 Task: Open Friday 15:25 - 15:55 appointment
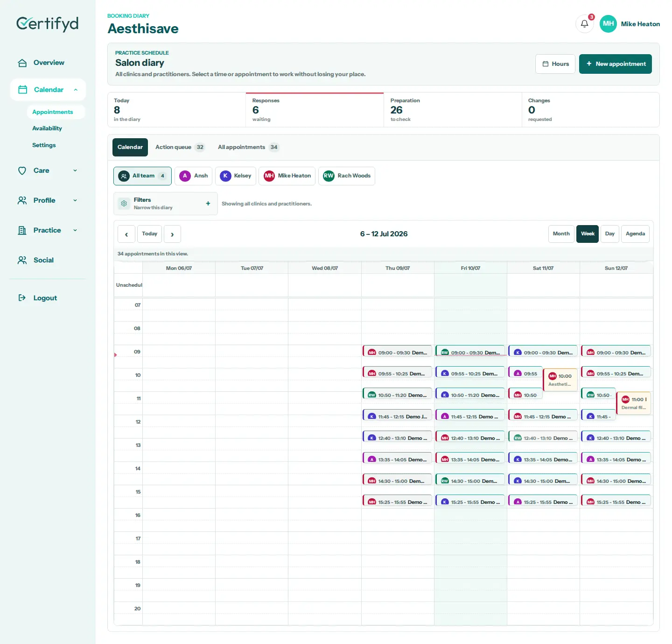(470, 500)
